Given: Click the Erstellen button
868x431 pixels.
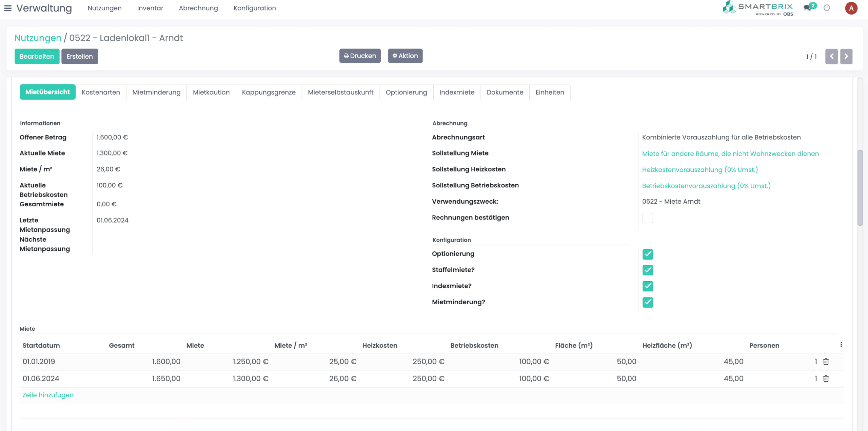Looking at the screenshot, I should [x=80, y=56].
